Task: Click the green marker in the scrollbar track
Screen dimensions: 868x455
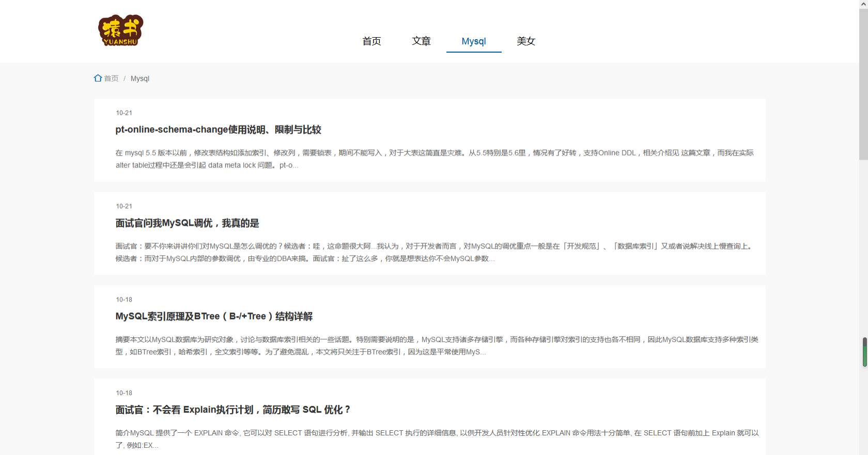Action: (x=864, y=352)
